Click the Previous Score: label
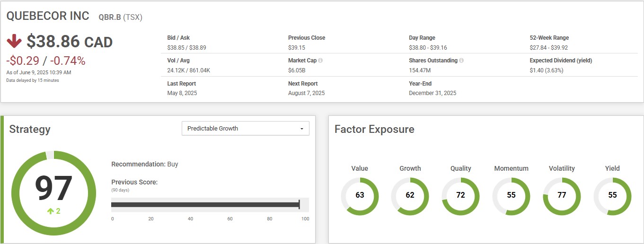 click(x=134, y=182)
